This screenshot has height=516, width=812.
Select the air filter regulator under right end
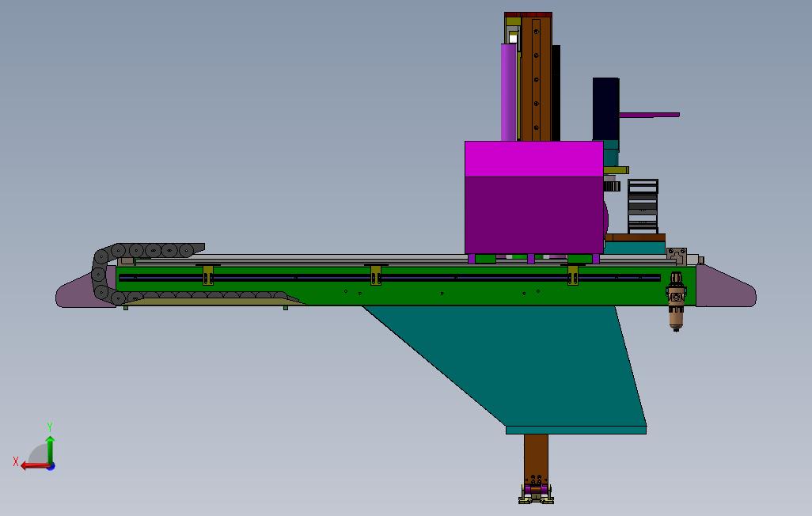pyautogui.click(x=676, y=302)
